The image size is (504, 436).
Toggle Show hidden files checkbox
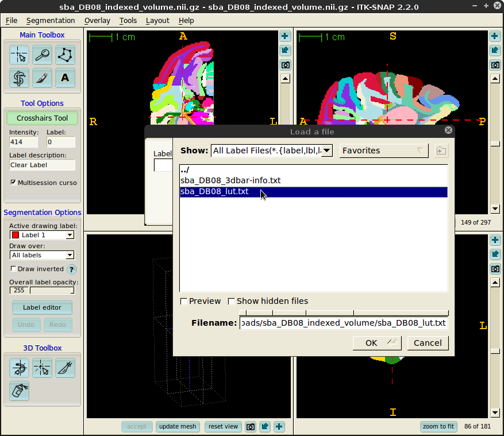click(232, 301)
